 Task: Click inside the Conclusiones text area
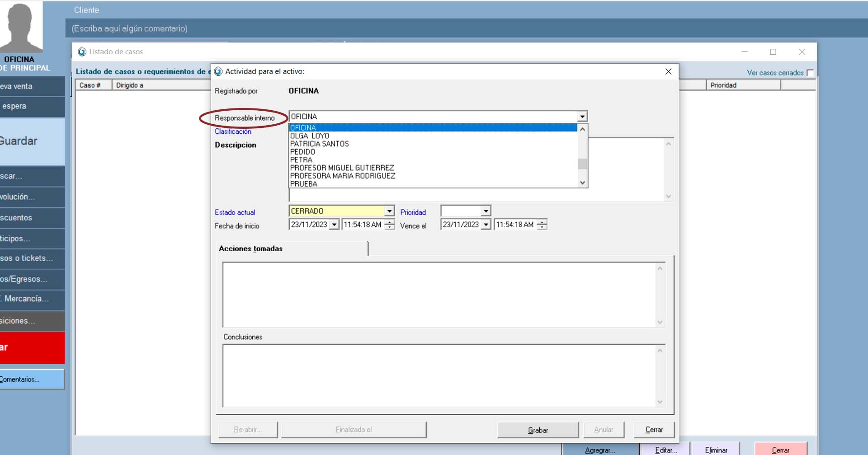click(x=439, y=375)
